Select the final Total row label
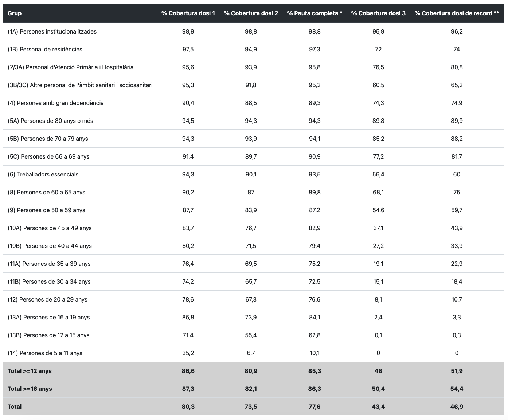The width and height of the screenshot is (508, 420). tap(15, 407)
